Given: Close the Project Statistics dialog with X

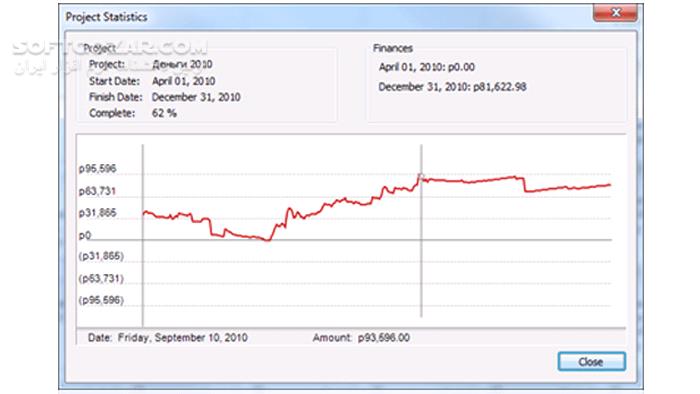Looking at the screenshot, I should click(x=615, y=12).
